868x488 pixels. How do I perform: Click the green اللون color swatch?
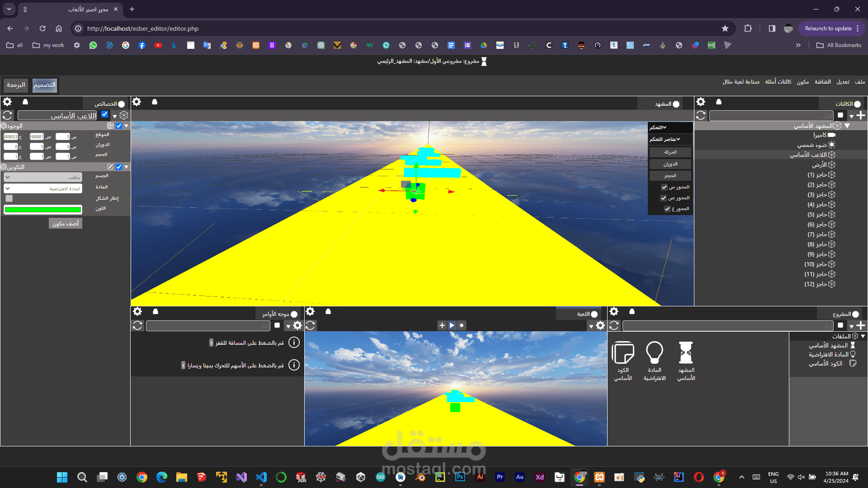point(43,210)
